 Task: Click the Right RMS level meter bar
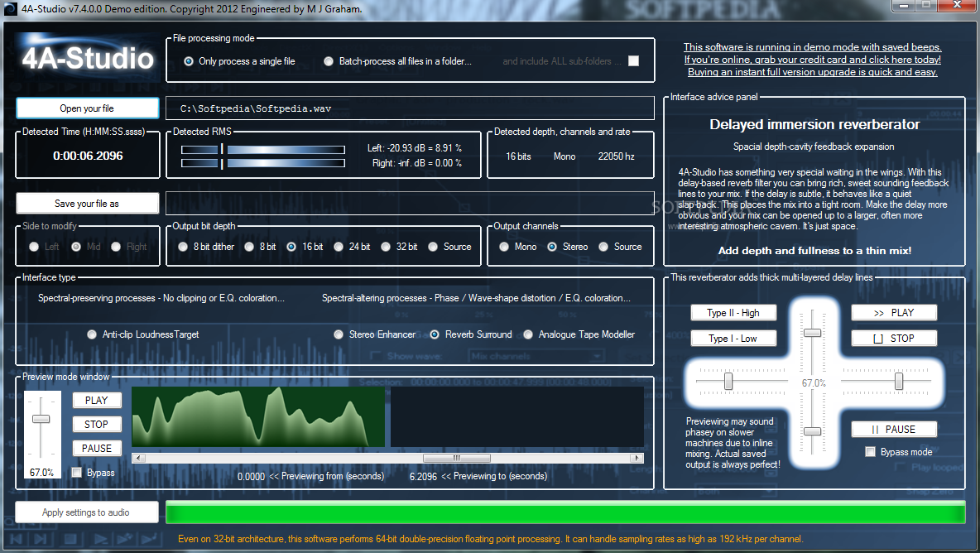point(262,163)
